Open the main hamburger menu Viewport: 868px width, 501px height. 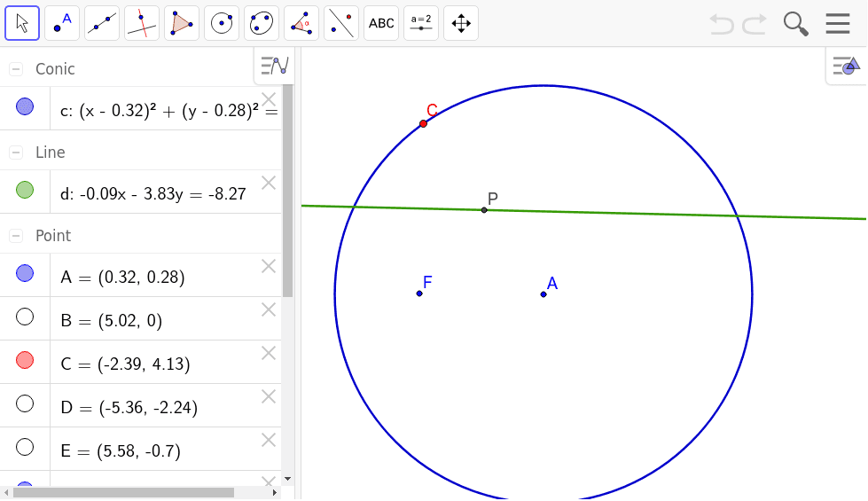[838, 23]
